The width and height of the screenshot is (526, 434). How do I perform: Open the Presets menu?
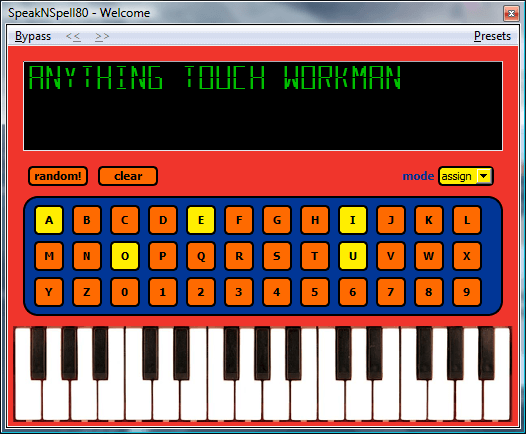[492, 36]
